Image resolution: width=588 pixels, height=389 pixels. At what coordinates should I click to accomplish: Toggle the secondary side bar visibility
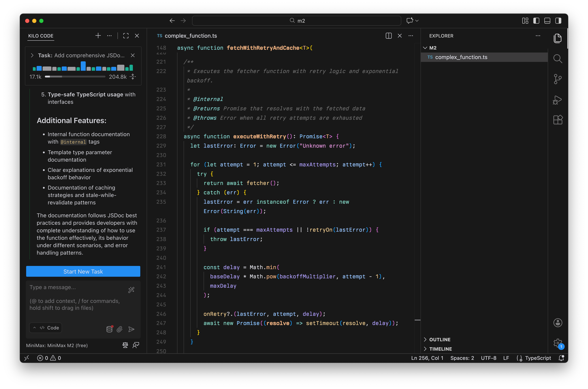coord(558,21)
